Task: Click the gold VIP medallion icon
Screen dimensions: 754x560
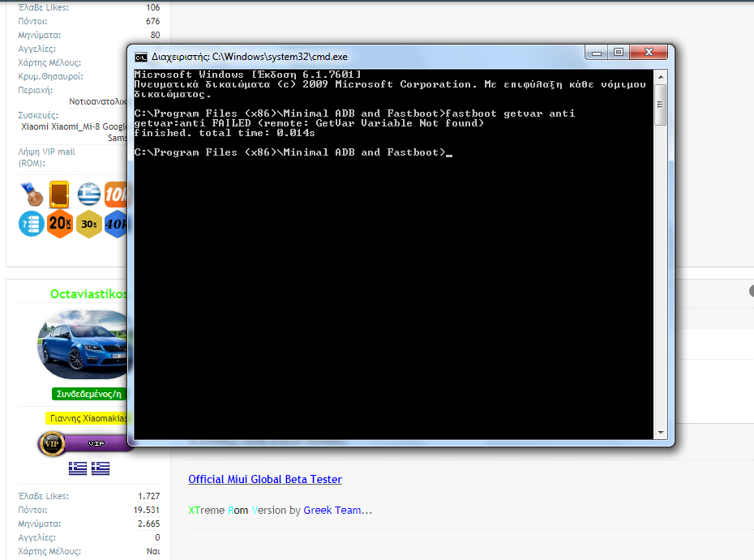Action: pos(51,443)
